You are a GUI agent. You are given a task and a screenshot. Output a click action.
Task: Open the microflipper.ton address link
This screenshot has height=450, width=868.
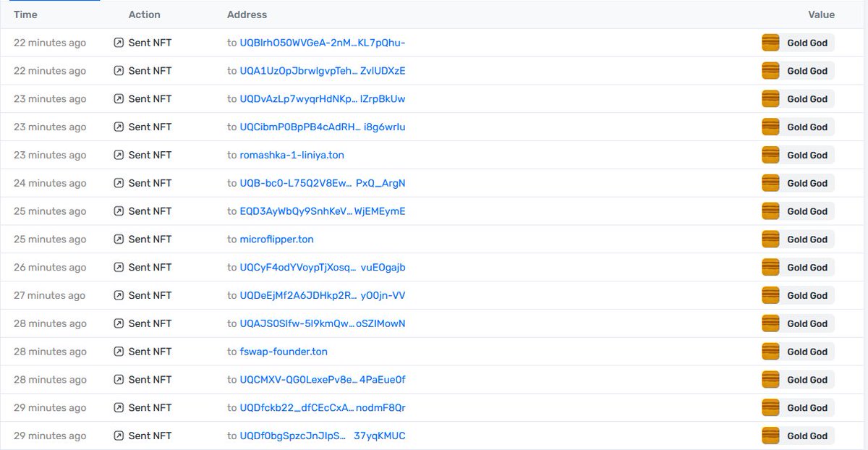[276, 239]
